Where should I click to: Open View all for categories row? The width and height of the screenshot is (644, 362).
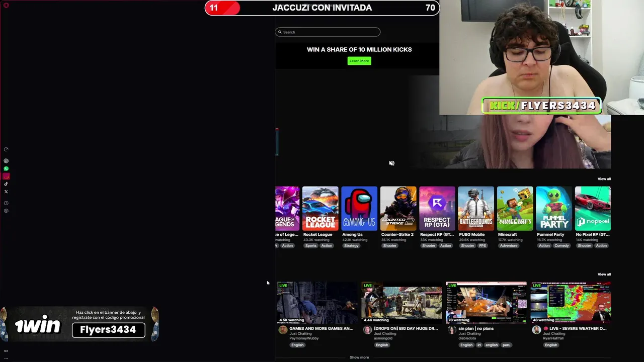tap(604, 179)
